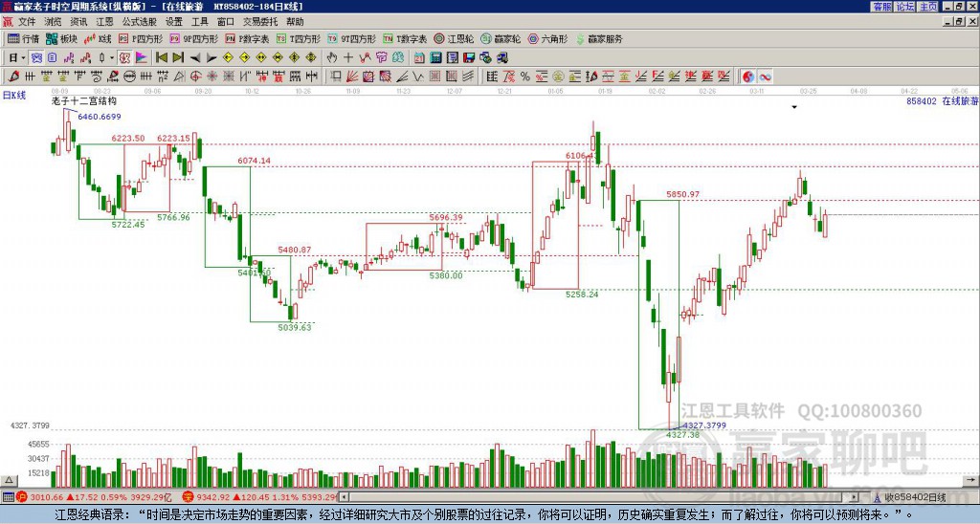Click the black right arrow icon
The height and width of the screenshot is (524, 980).
tap(212, 58)
